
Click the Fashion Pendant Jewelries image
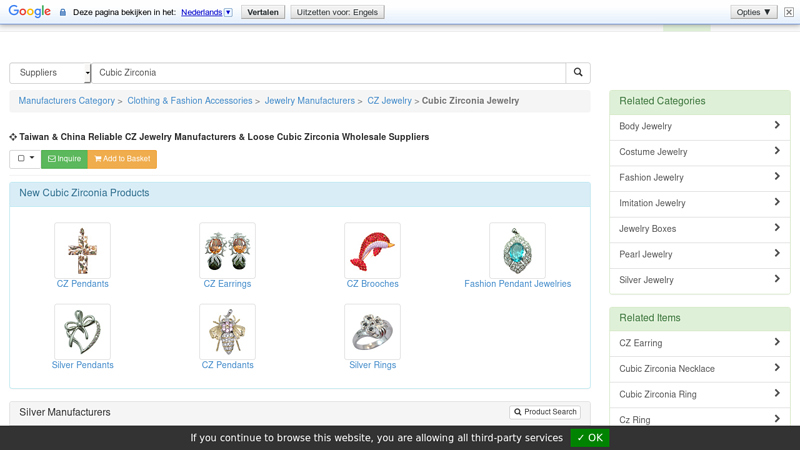[x=517, y=250]
